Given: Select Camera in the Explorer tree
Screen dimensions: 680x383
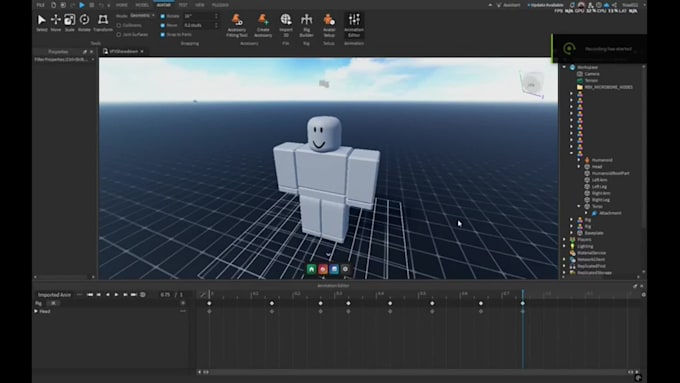Looking at the screenshot, I should [x=592, y=74].
